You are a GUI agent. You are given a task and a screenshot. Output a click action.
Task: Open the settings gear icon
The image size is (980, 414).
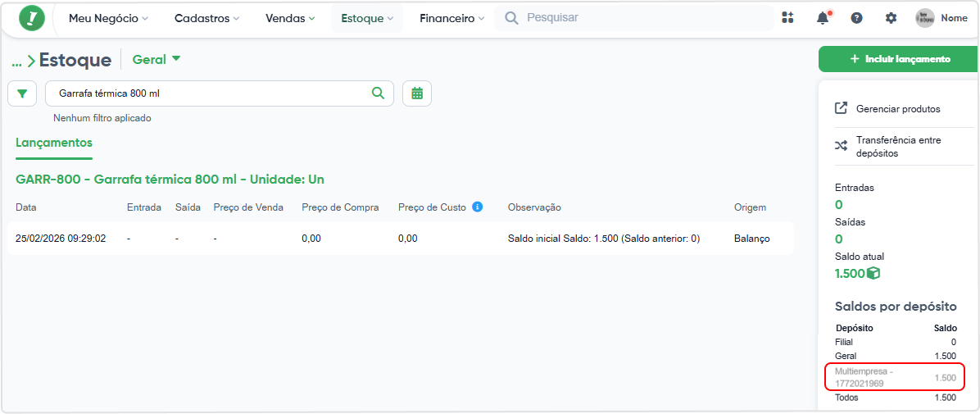[x=891, y=18]
